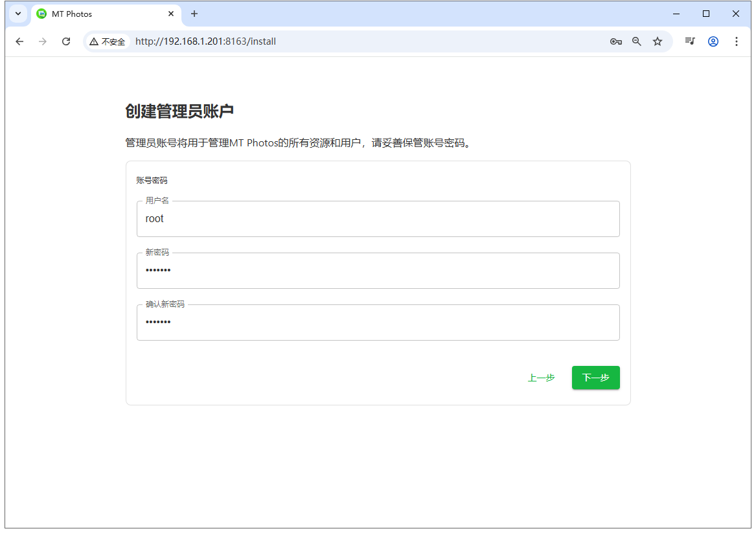Image resolution: width=756 pixels, height=533 pixels.
Task: Open a new tab with plus button
Action: point(194,14)
